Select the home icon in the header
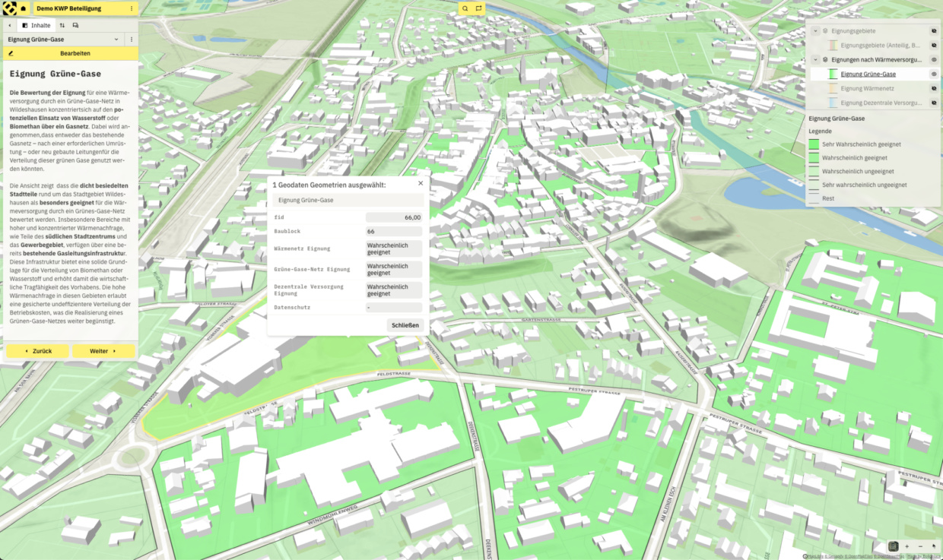 coord(24,8)
